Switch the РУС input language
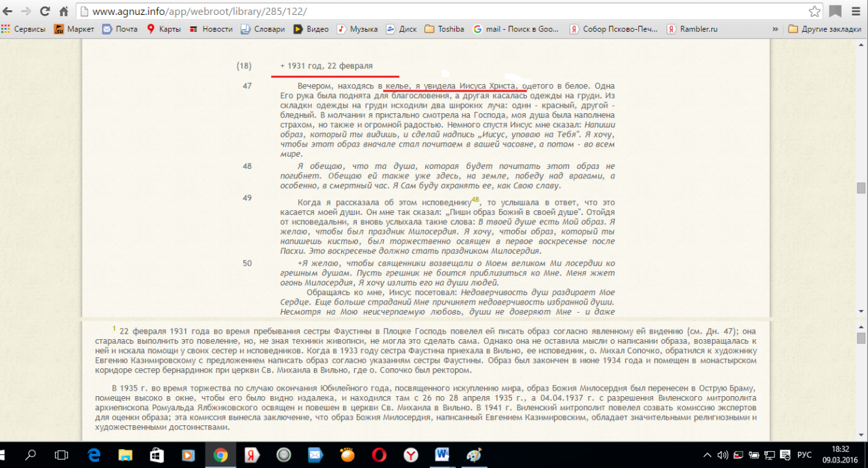Screen dimensions: 868x468 pyautogui.click(x=804, y=455)
